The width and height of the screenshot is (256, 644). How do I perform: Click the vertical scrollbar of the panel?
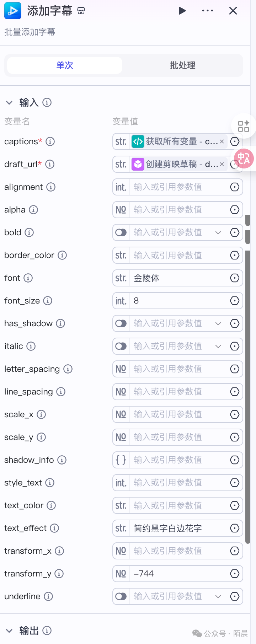(248, 391)
